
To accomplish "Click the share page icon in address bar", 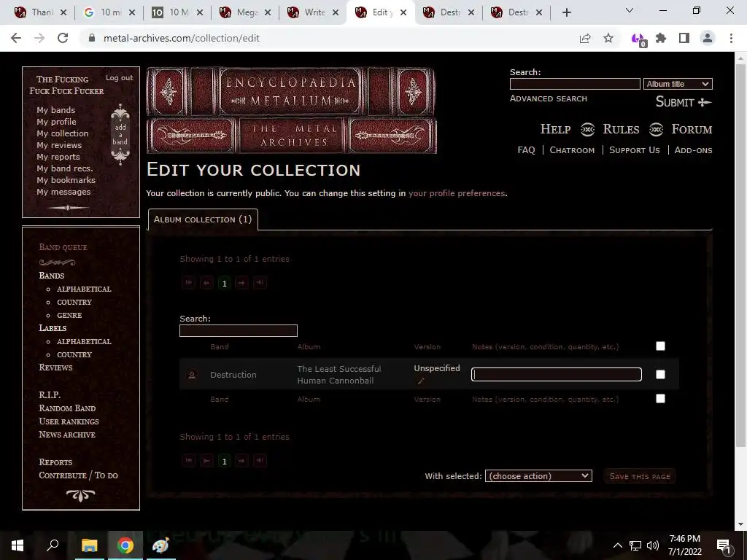I will coord(585,38).
